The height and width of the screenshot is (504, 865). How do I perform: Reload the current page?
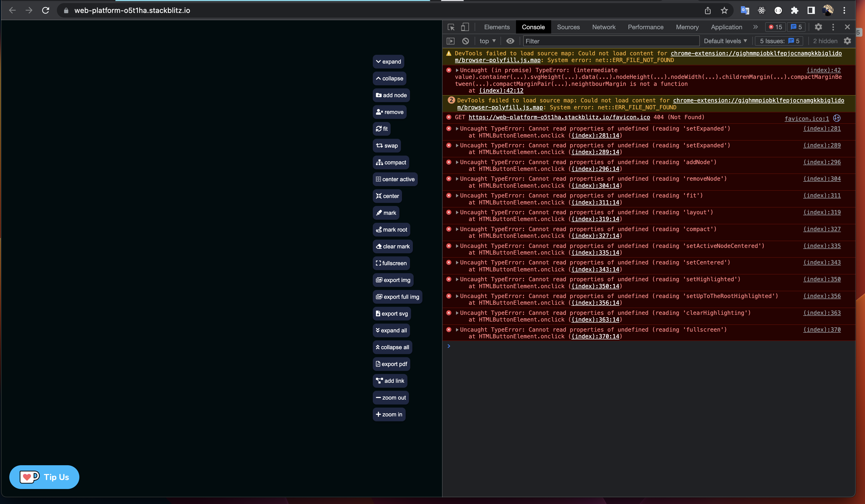point(46,10)
